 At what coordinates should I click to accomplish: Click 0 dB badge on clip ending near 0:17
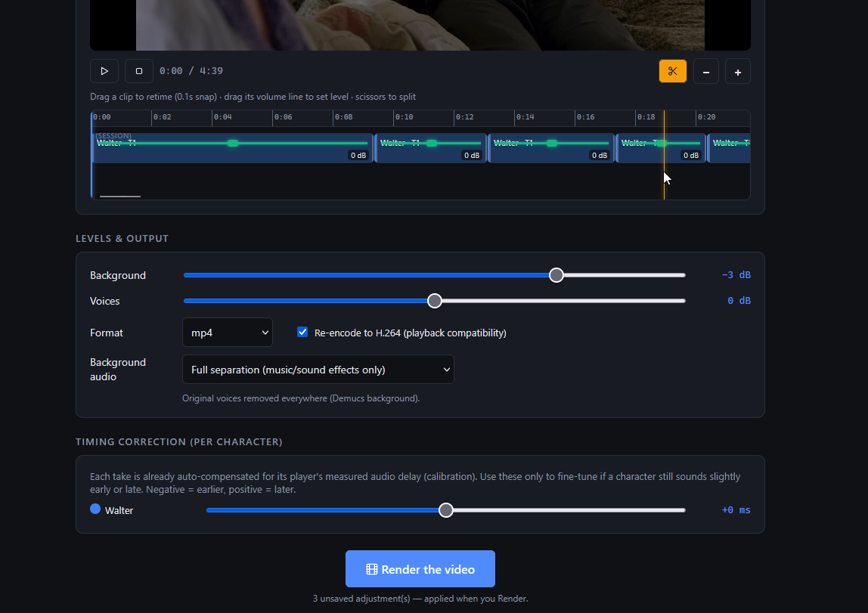point(600,156)
